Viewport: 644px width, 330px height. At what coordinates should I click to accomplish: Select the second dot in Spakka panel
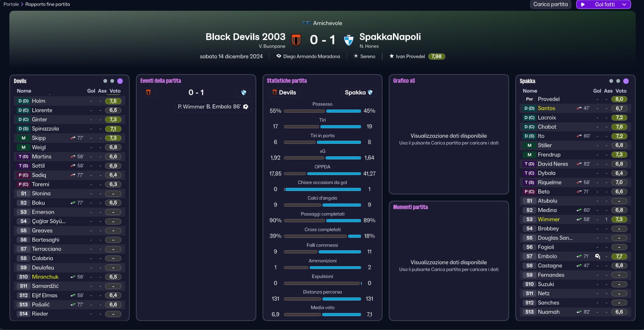(618, 81)
